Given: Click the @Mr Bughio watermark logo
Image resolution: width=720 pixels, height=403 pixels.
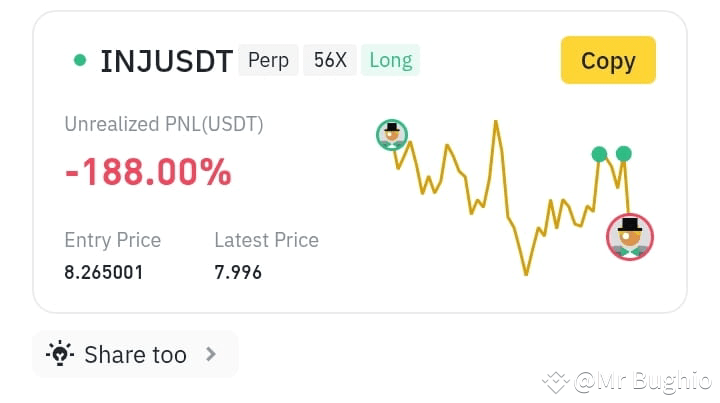Looking at the screenshot, I should [556, 382].
